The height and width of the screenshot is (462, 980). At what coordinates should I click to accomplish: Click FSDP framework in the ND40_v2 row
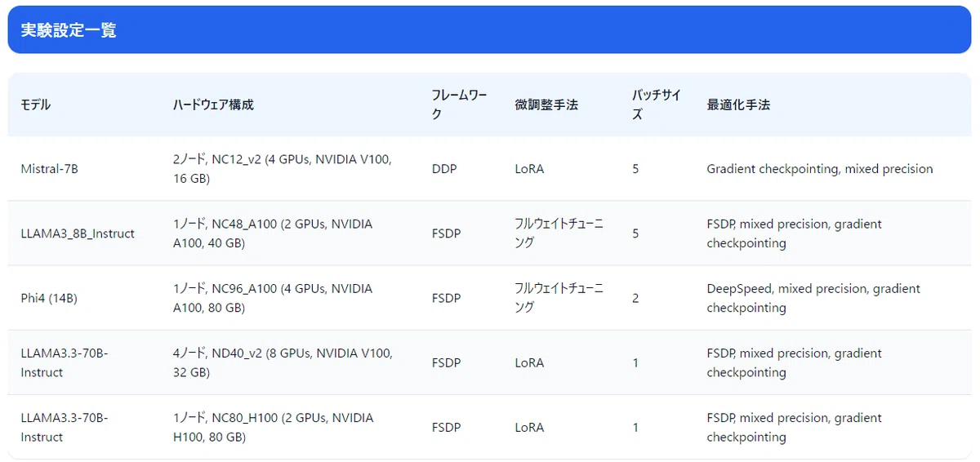446,362
